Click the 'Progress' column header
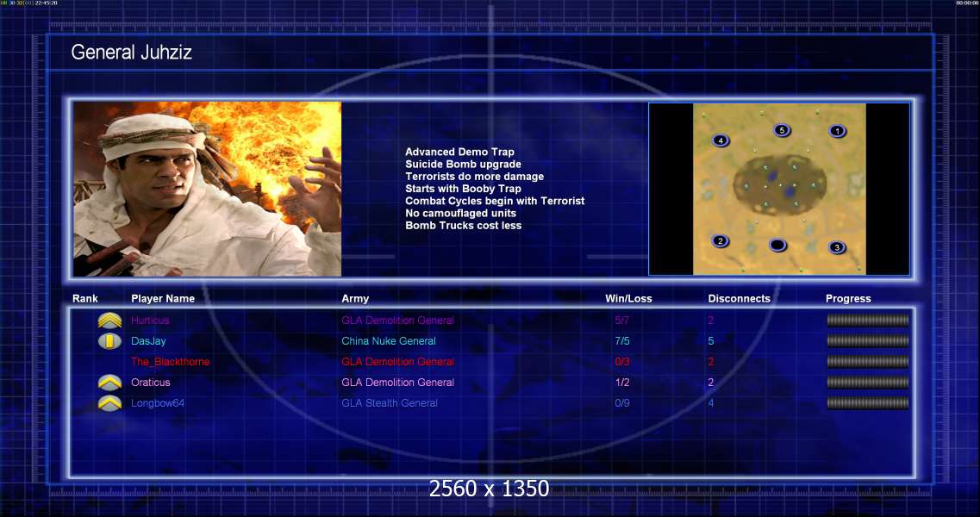The height and width of the screenshot is (517, 980). [848, 299]
